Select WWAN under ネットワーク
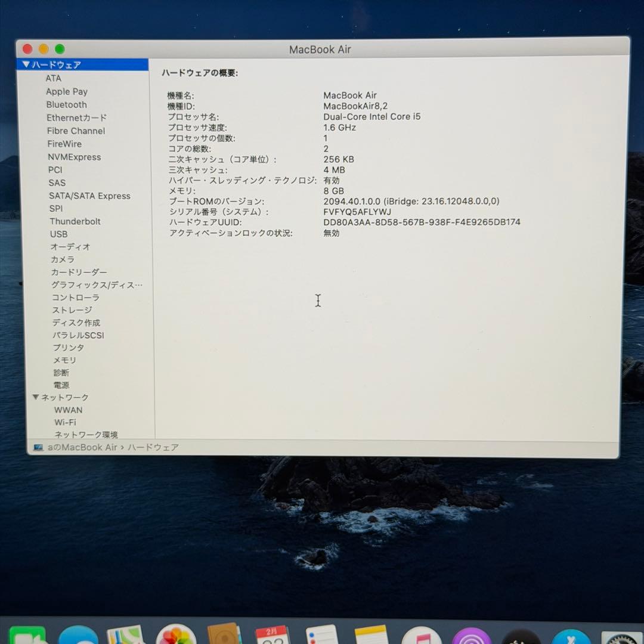644x644 pixels. point(68,410)
